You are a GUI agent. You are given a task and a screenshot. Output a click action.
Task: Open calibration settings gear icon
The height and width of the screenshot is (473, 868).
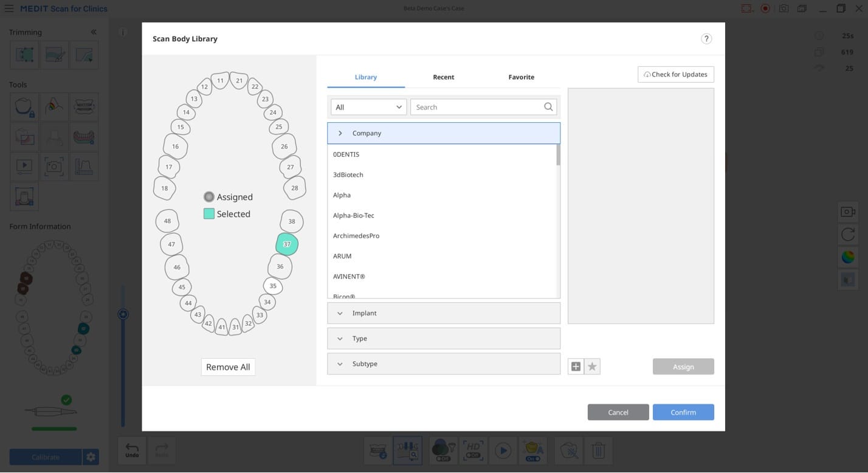coord(91,457)
